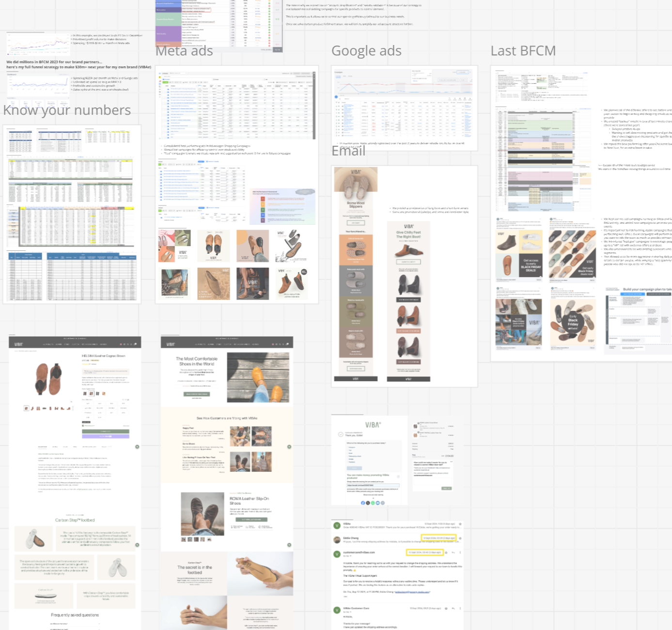Click the 'Google ads' section heading
672x630 pixels.
click(366, 51)
